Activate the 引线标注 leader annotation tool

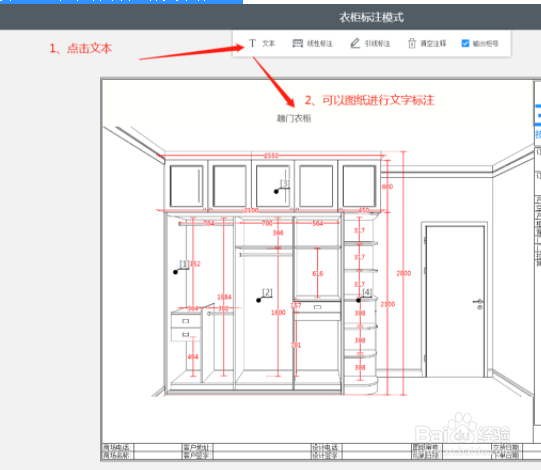coord(370,43)
